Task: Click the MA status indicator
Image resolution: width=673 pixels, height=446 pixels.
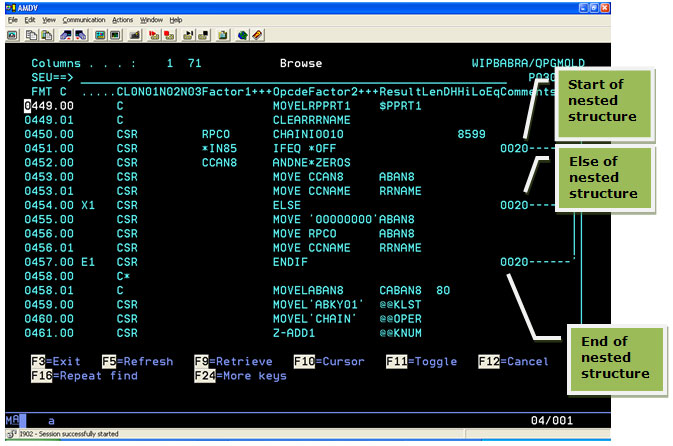Action: coord(12,420)
